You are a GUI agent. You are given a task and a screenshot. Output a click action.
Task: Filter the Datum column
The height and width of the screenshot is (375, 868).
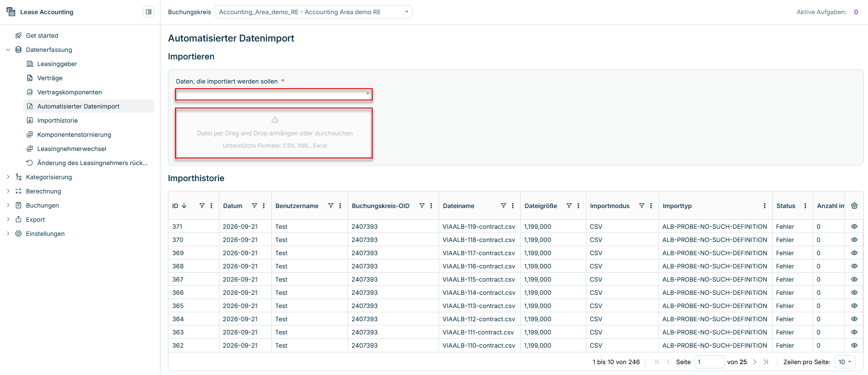tap(254, 206)
